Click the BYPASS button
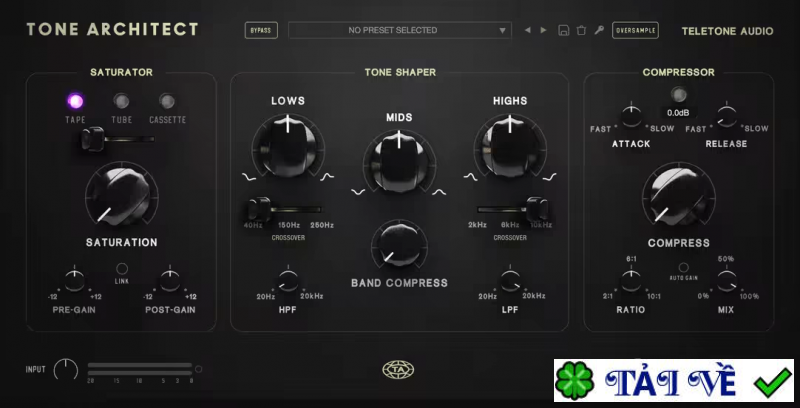 click(x=261, y=30)
